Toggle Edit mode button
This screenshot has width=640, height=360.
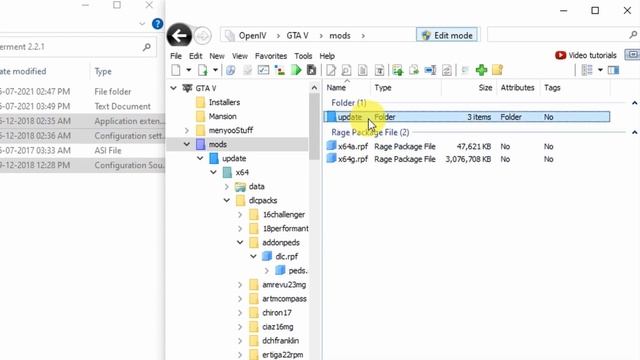point(447,36)
